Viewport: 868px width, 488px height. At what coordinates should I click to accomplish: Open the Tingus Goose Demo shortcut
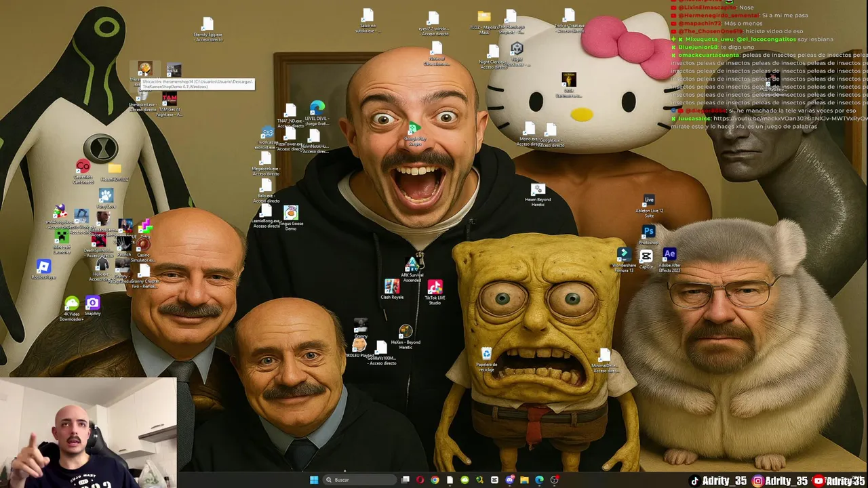click(291, 218)
